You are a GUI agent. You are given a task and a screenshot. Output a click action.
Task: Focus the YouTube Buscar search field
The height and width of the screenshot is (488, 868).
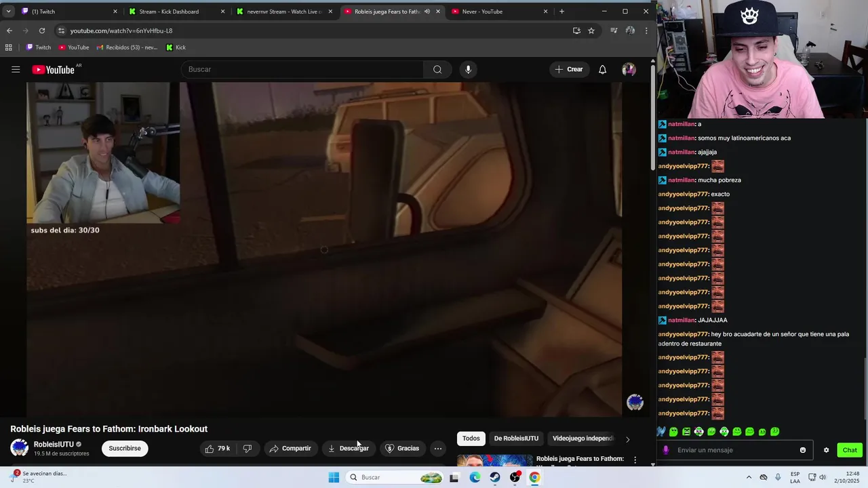[302, 69]
